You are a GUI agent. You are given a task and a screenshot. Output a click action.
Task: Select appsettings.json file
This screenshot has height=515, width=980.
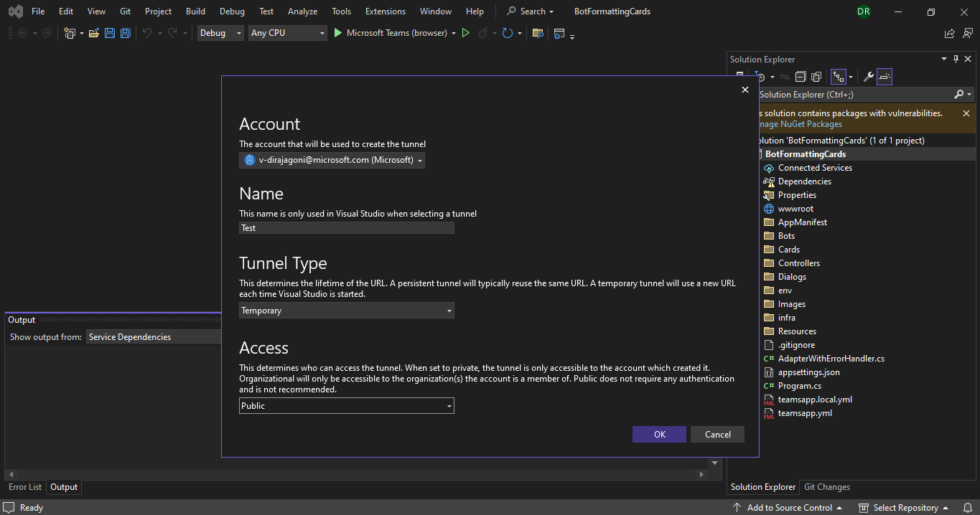click(x=808, y=372)
